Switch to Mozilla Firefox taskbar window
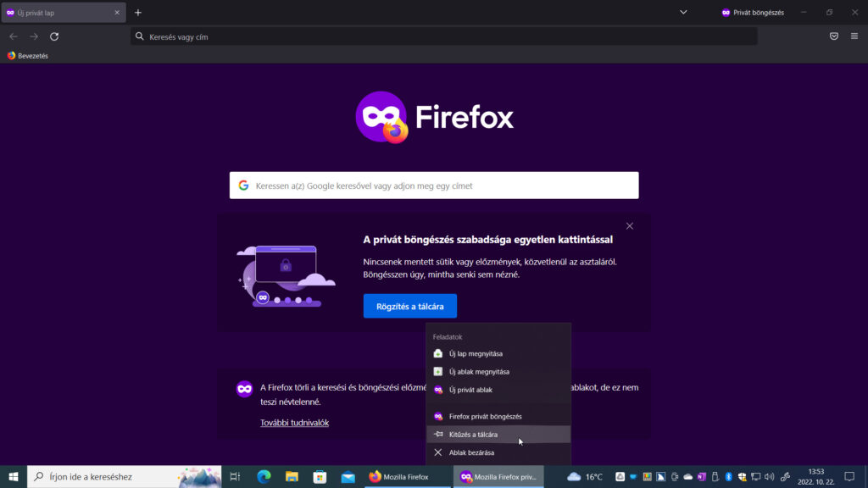 [x=408, y=476]
